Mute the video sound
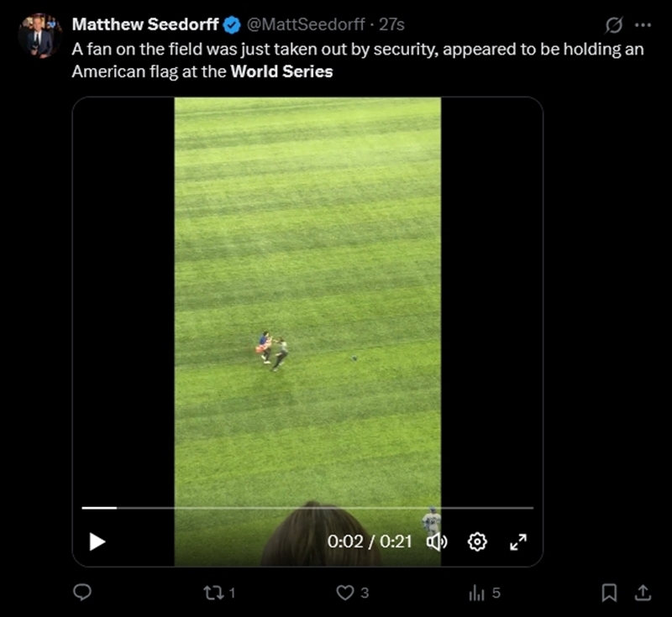The image size is (672, 617). (x=437, y=541)
